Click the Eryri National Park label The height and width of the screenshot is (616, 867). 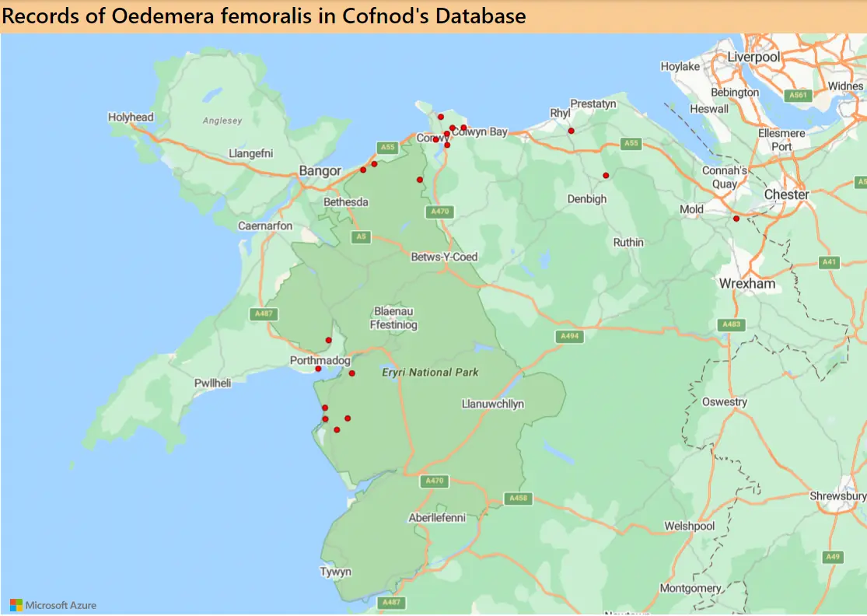tap(430, 373)
